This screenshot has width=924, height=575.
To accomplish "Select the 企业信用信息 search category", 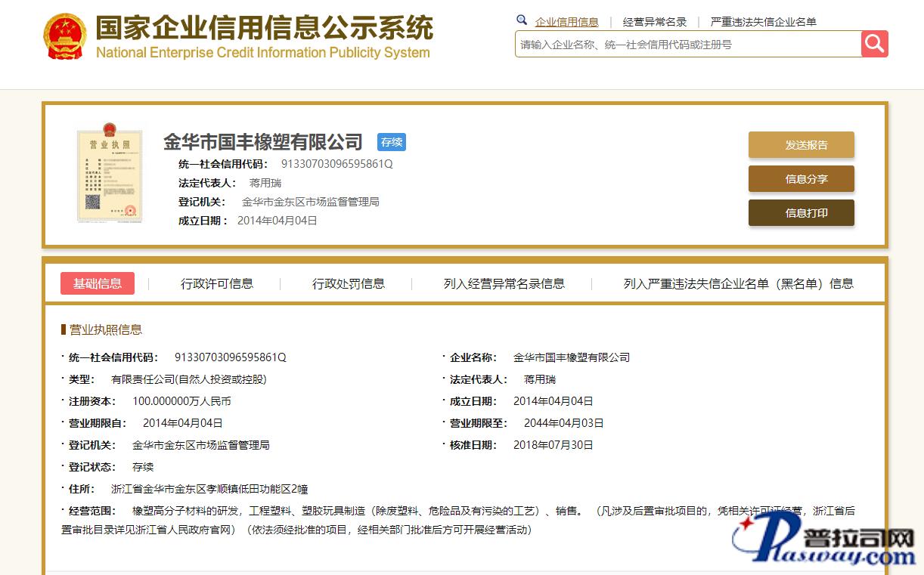I will (566, 22).
